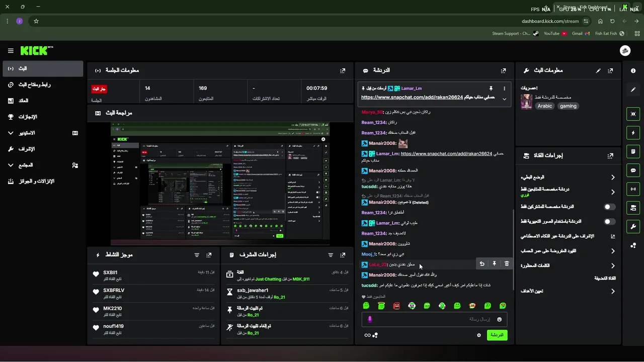Unpin the pinned Lamar_Lm message using the pin icon
This screenshot has height=362, width=644.
[x=491, y=88]
